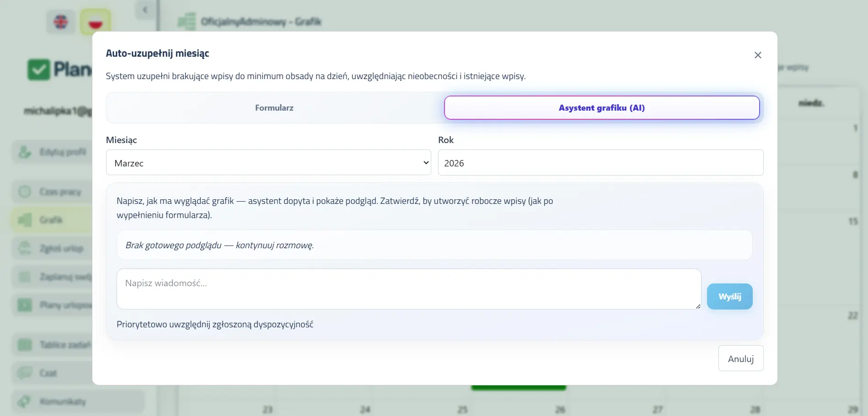This screenshot has width=868, height=416.
Task: Select the Polish flag language icon
Action: tap(95, 22)
